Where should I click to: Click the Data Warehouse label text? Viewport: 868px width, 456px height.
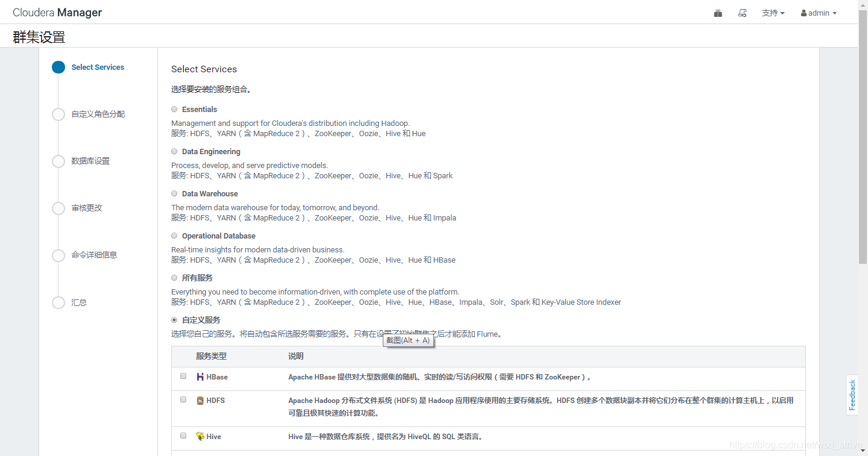(210, 194)
